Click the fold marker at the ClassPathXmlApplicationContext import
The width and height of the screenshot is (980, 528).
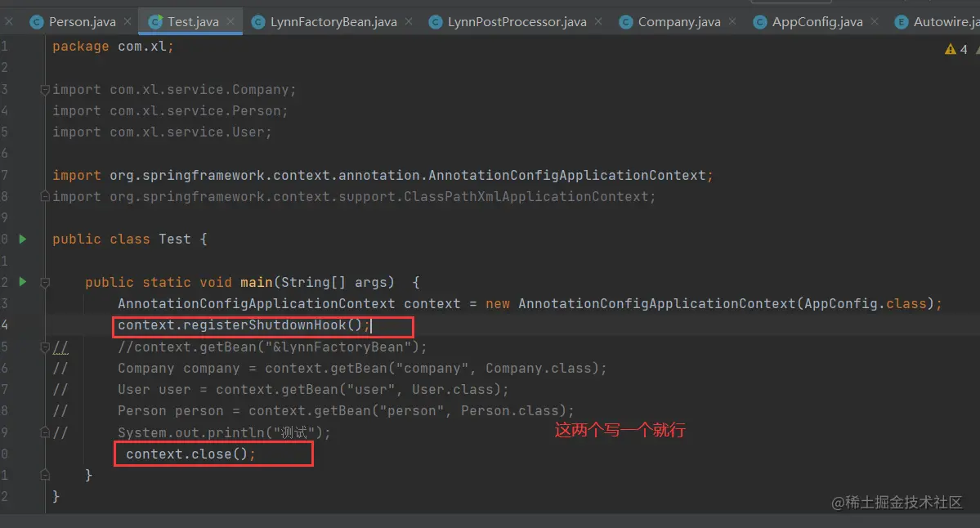45,196
